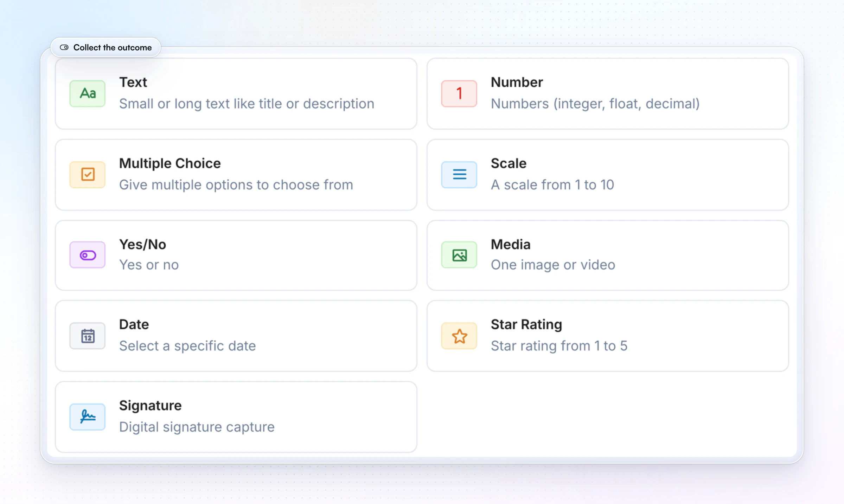844x504 pixels.
Task: Click 'A scale from 1 to 10'
Action: (552, 185)
